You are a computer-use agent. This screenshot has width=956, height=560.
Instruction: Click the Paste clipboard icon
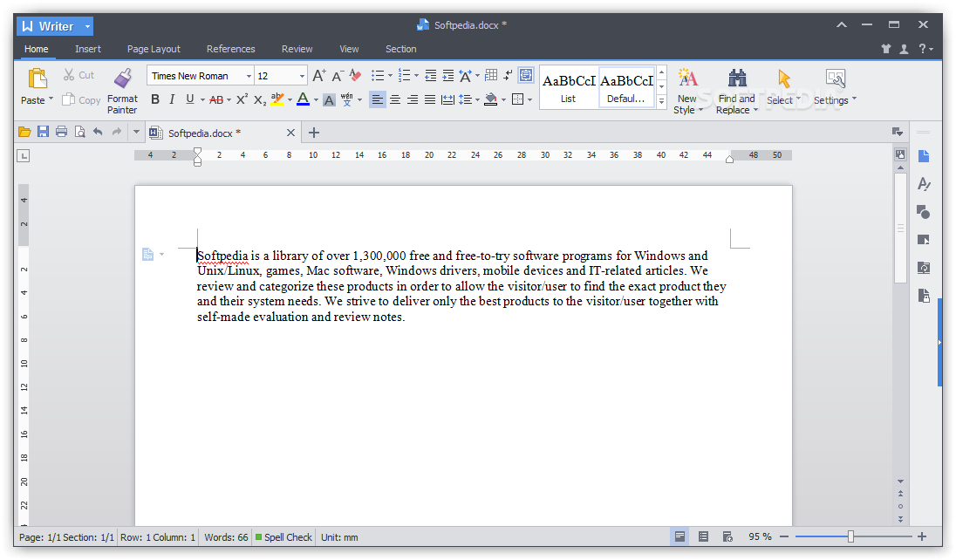[x=38, y=79]
